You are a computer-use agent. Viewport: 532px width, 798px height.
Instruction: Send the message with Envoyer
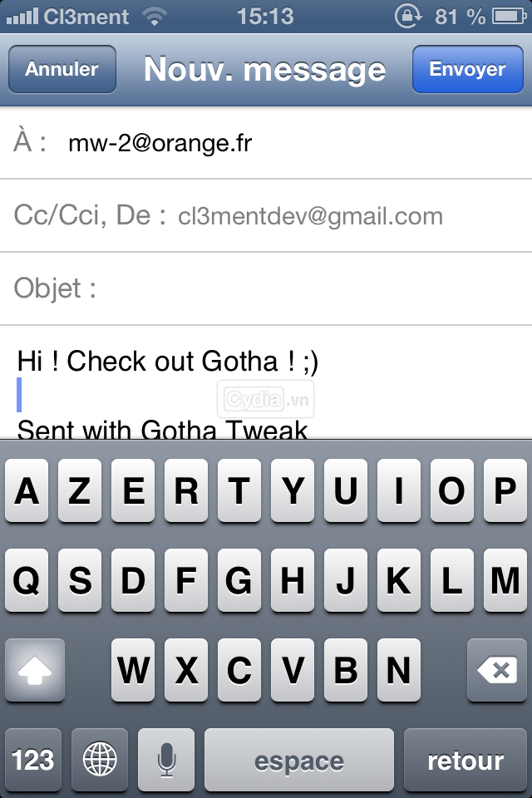[x=467, y=69]
